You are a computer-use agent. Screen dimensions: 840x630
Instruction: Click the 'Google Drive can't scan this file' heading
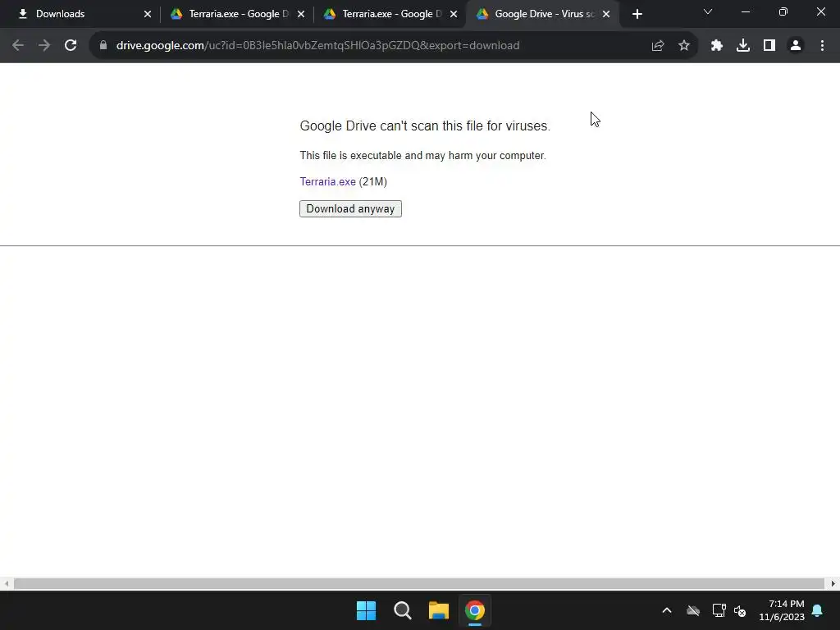[425, 126]
